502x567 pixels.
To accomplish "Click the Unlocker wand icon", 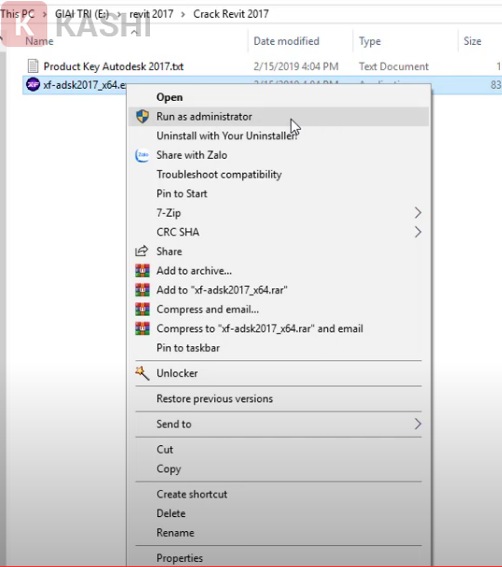I will click(x=142, y=373).
